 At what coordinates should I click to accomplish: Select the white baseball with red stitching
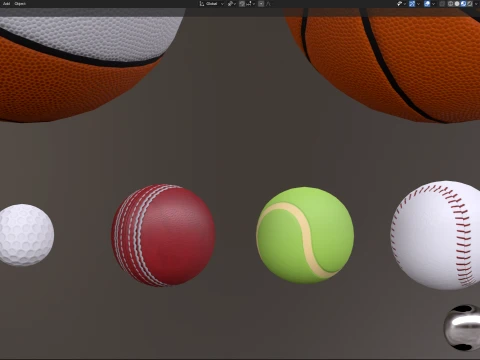coord(435,235)
